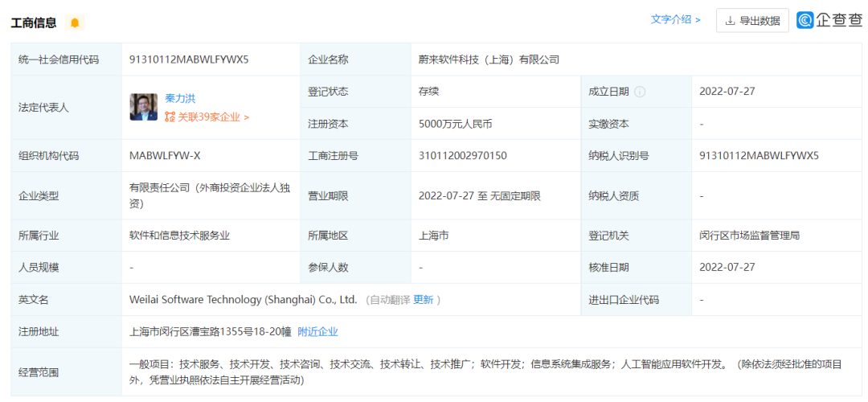The height and width of the screenshot is (402, 868).
Task: Click the download icon in 导出数据 button
Action: [730, 21]
